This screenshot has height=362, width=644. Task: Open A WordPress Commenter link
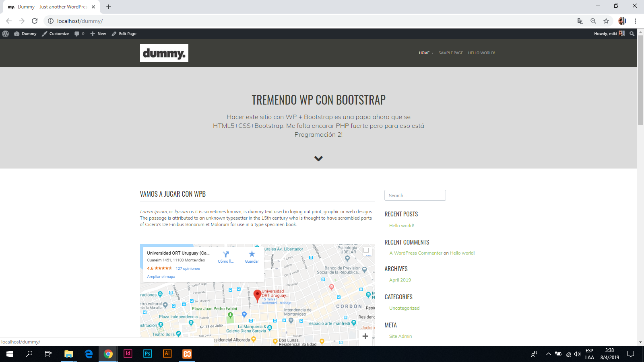[416, 253]
